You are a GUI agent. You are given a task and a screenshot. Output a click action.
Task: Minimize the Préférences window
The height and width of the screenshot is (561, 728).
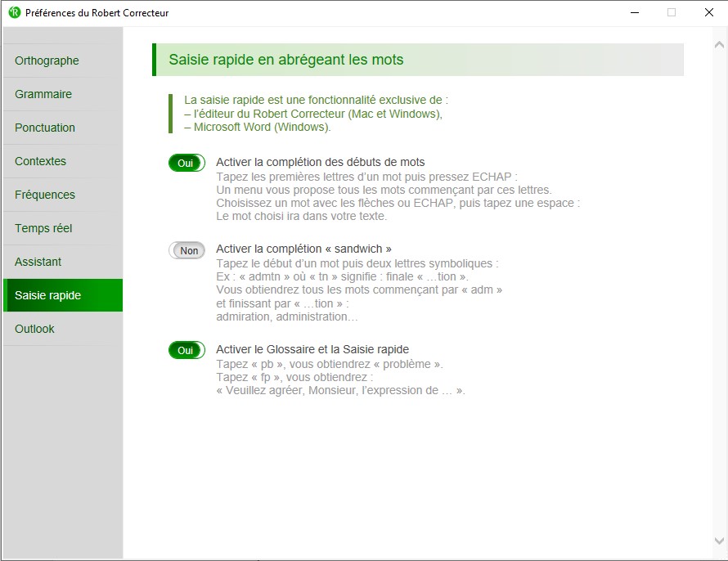(x=635, y=12)
